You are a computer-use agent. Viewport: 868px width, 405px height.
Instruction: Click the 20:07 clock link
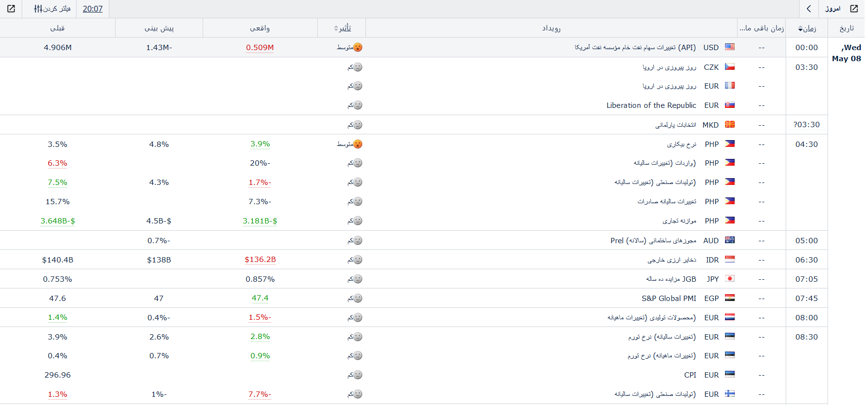click(x=92, y=9)
